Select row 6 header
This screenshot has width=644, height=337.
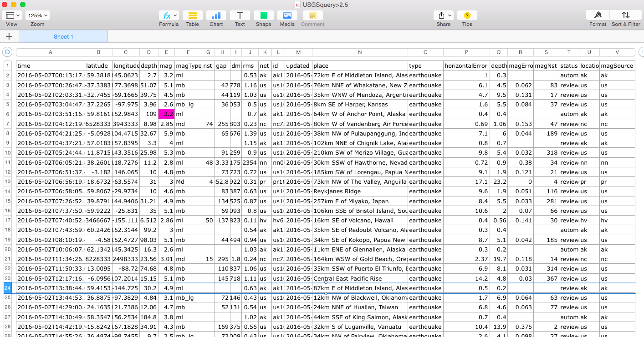pos(7,114)
